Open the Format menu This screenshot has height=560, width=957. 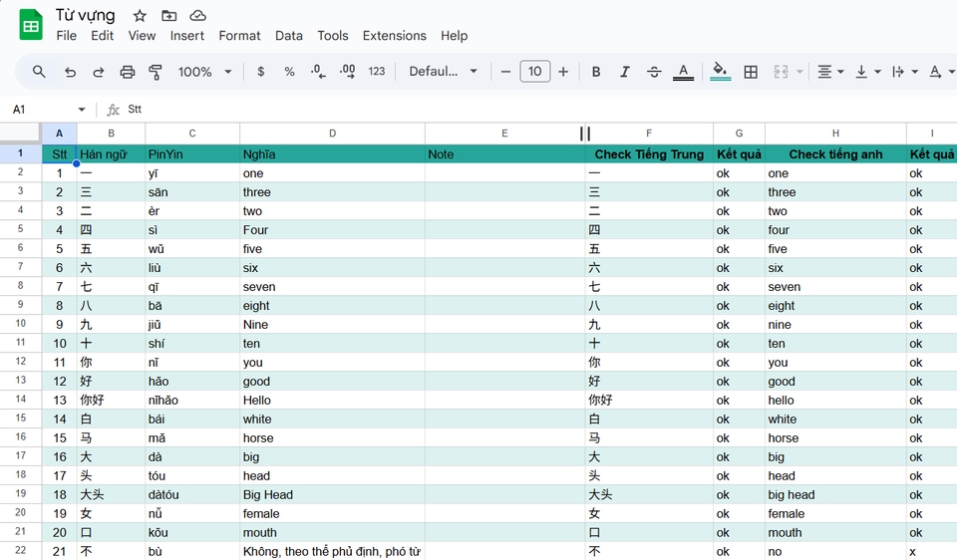pyautogui.click(x=239, y=36)
